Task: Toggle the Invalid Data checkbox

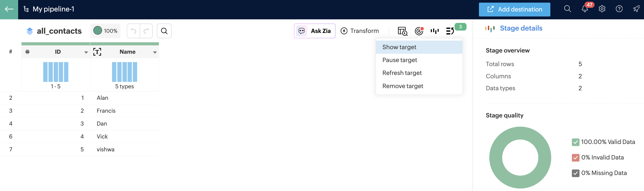Action: tap(575, 158)
